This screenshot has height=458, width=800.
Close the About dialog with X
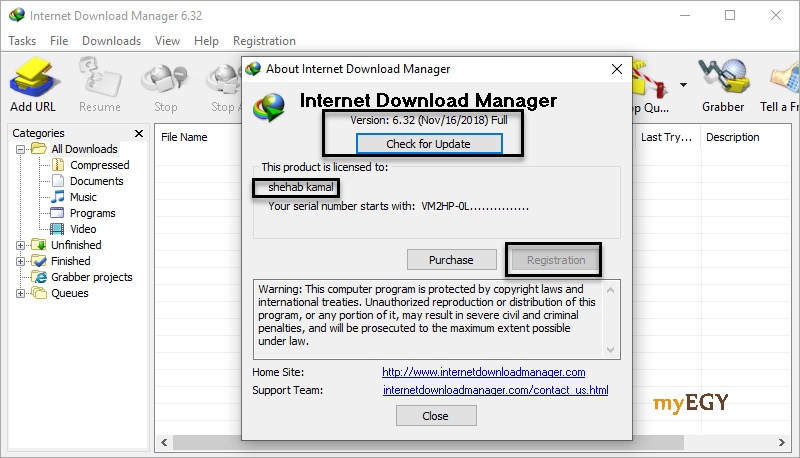pos(617,69)
